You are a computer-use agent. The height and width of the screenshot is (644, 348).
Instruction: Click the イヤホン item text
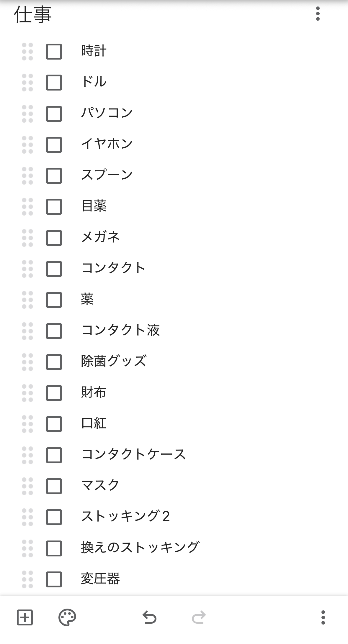[x=107, y=144]
